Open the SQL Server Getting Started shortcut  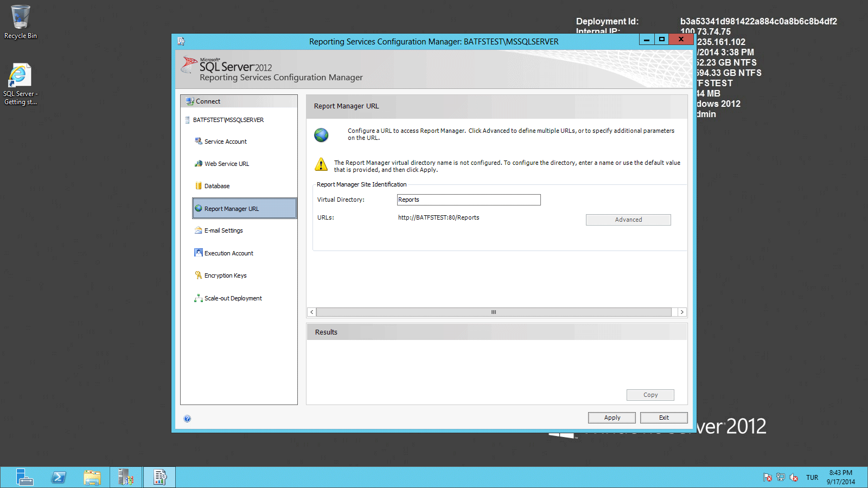(20, 76)
